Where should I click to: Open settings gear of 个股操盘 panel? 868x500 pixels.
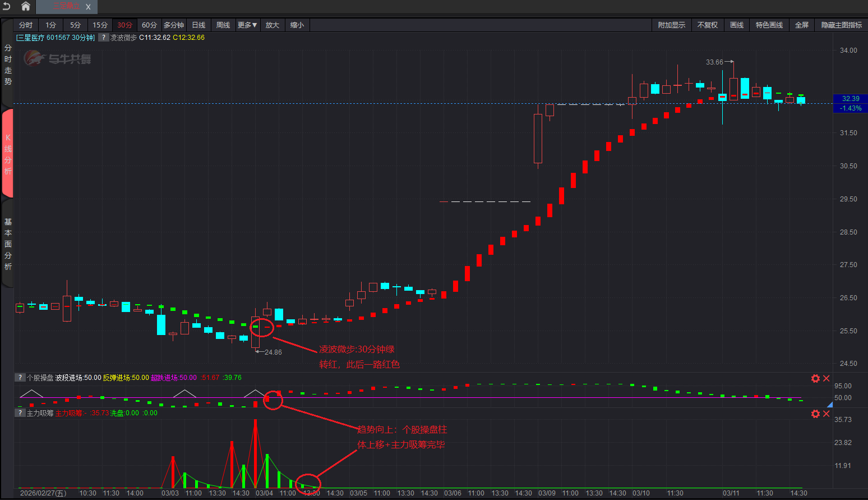pyautogui.click(x=815, y=379)
